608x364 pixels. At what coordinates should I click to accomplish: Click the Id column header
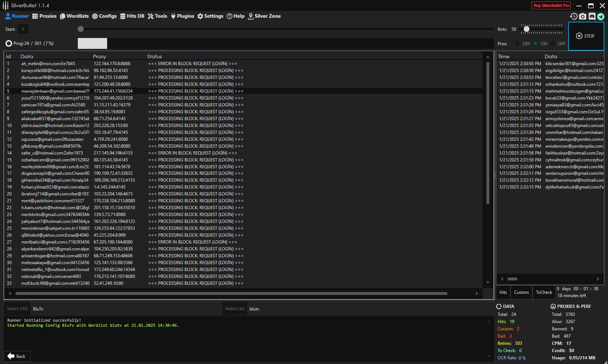tap(8, 56)
